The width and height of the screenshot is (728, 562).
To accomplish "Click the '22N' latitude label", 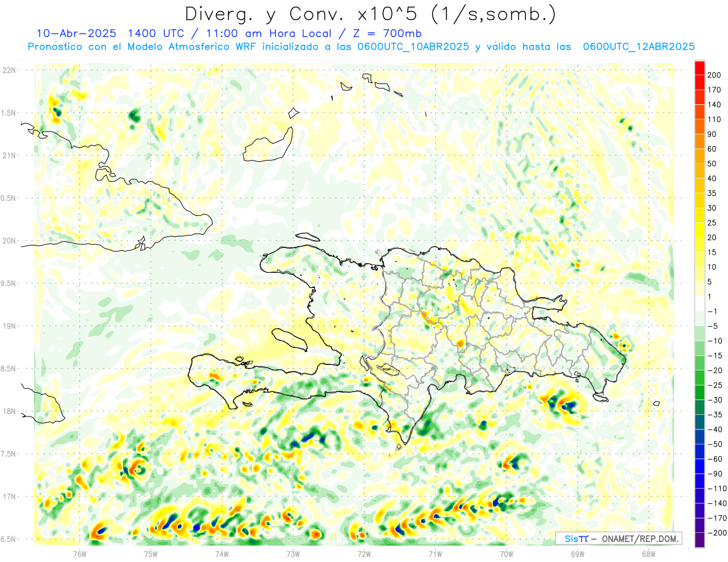I will [x=8, y=70].
